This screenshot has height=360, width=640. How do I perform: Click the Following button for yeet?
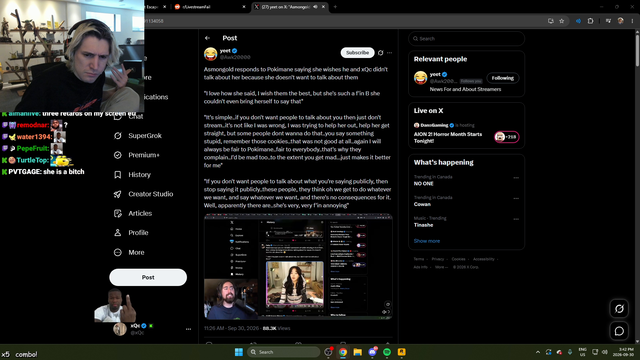click(502, 78)
